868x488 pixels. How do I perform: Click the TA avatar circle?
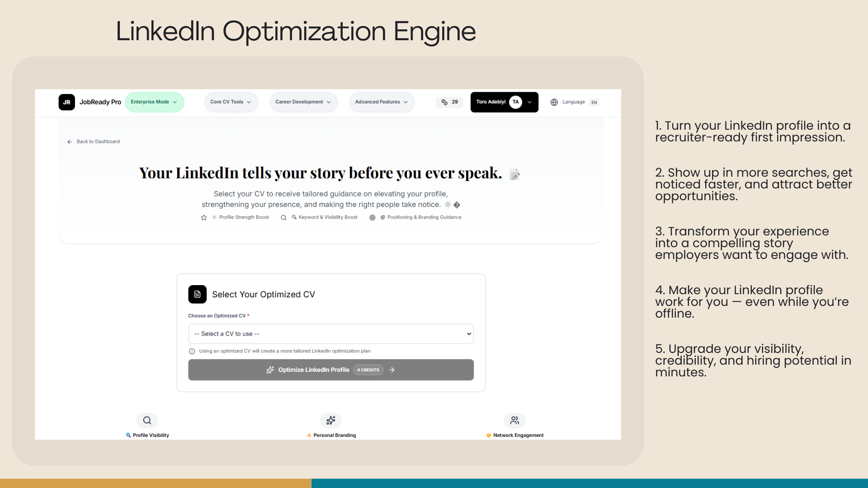(x=515, y=102)
